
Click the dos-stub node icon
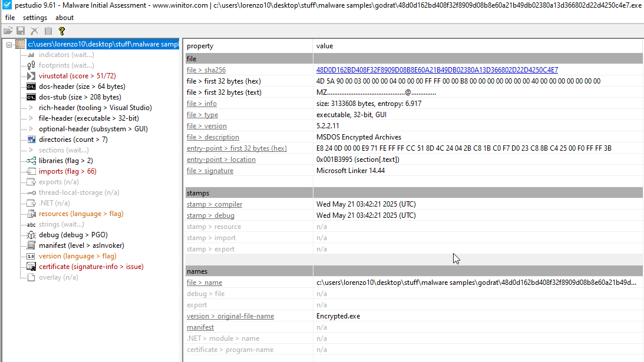[31, 97]
